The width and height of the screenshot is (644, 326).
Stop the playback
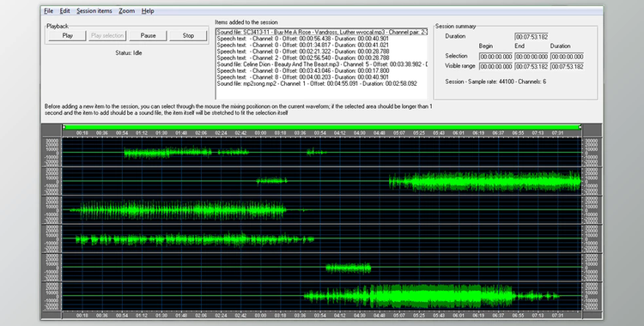pos(188,36)
